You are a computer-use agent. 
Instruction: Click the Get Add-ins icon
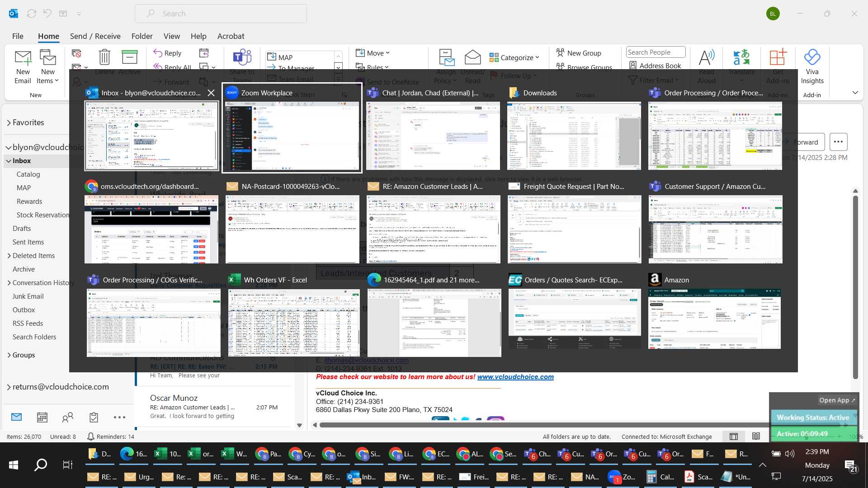pos(778,58)
